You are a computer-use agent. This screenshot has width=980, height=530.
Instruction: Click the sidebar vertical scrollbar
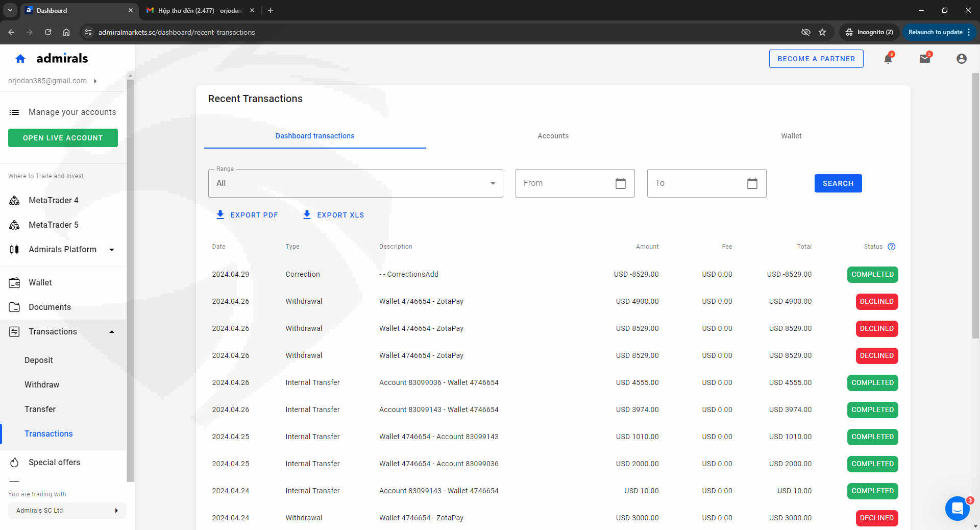[130, 281]
